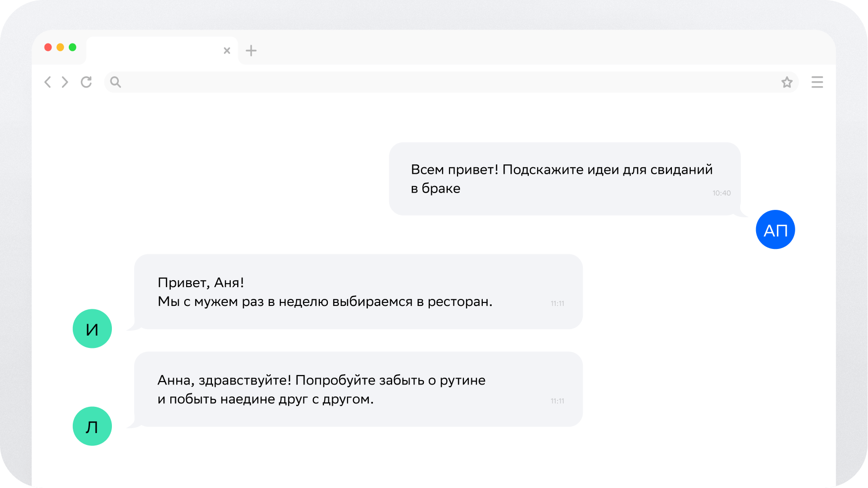Close the current browser tab

pyautogui.click(x=227, y=50)
